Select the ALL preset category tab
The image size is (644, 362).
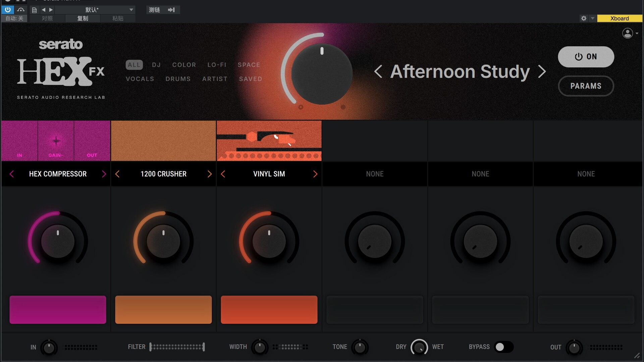(134, 65)
